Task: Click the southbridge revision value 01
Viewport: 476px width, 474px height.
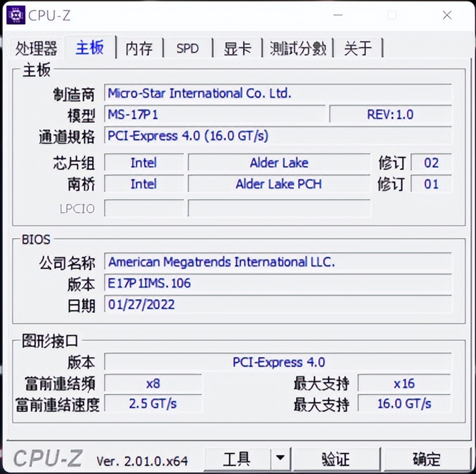Action: [431, 184]
